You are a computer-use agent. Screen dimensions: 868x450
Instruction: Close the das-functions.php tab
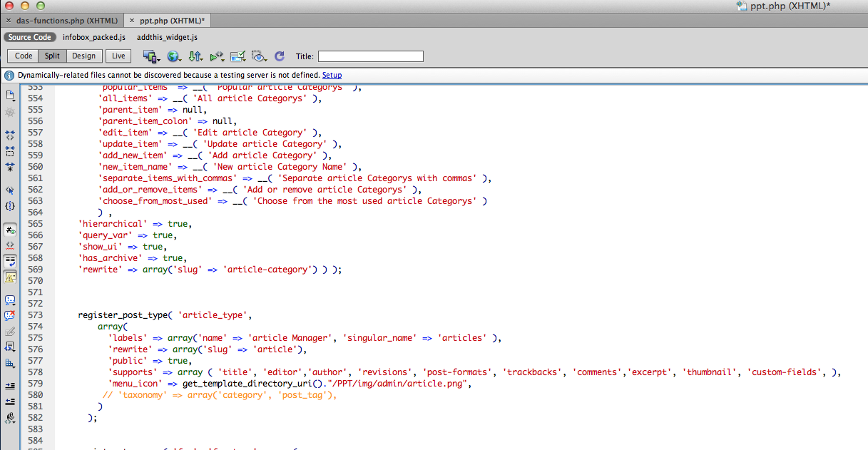[8, 21]
